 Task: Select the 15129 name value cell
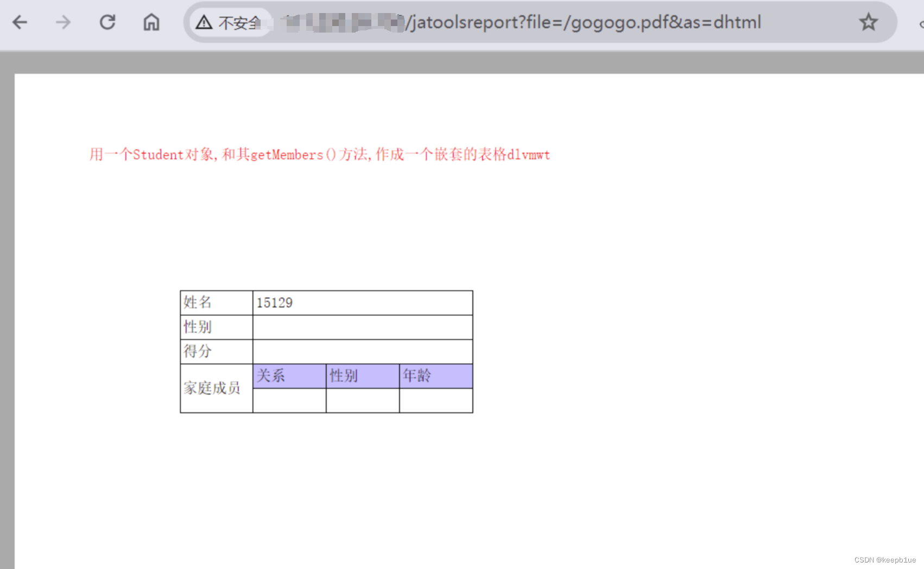[363, 302]
